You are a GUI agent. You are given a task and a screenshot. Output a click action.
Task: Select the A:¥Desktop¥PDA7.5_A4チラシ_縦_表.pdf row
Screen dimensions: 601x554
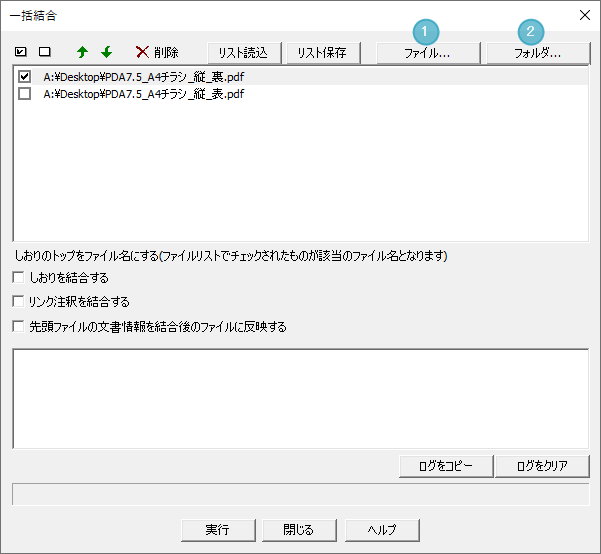pos(301,94)
